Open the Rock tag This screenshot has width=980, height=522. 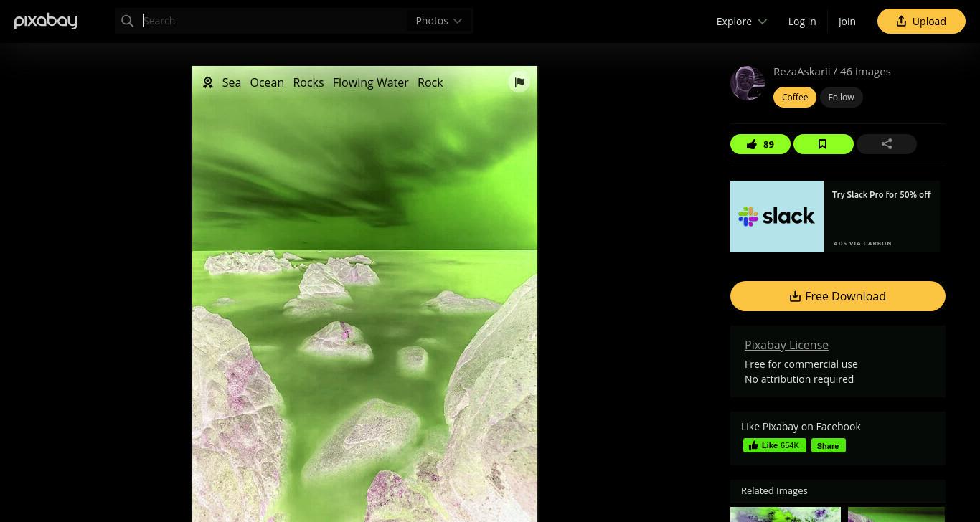coord(430,82)
